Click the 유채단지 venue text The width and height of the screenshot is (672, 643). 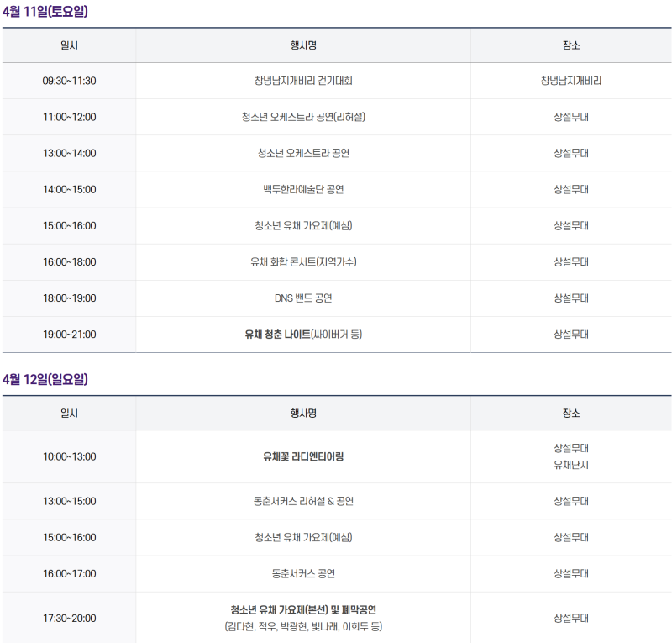point(571,466)
